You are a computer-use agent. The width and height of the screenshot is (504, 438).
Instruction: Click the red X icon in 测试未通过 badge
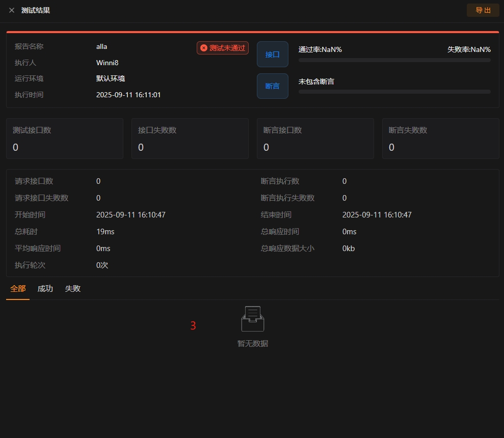click(203, 48)
